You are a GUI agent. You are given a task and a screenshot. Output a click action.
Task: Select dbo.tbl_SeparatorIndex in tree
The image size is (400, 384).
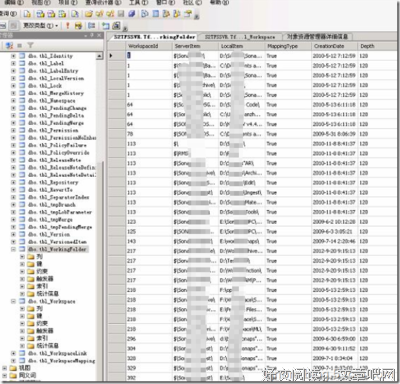point(59,197)
